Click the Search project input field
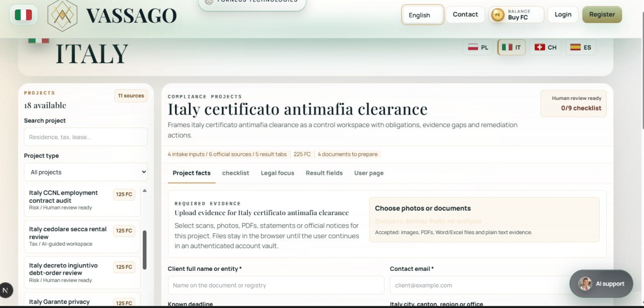The width and height of the screenshot is (644, 308). click(x=86, y=137)
